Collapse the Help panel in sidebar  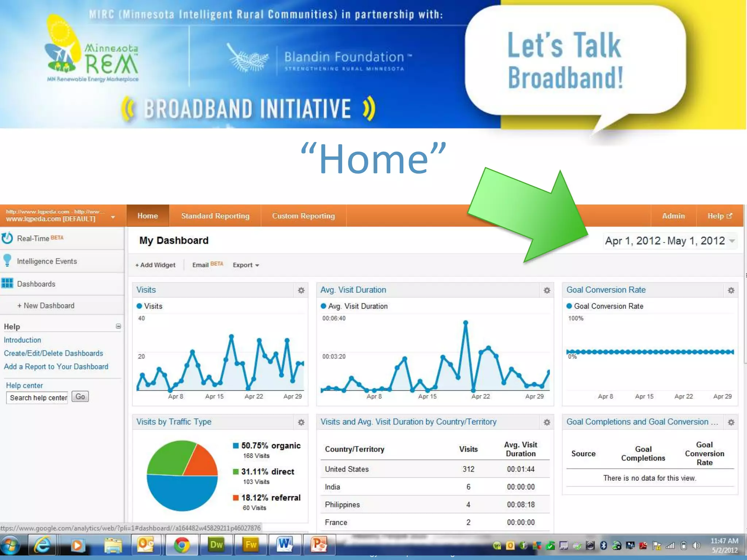118,326
